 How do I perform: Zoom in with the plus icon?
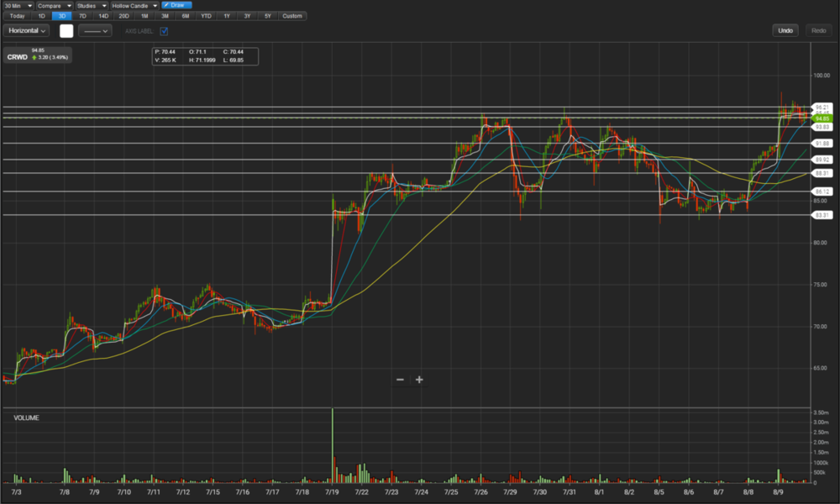419,380
